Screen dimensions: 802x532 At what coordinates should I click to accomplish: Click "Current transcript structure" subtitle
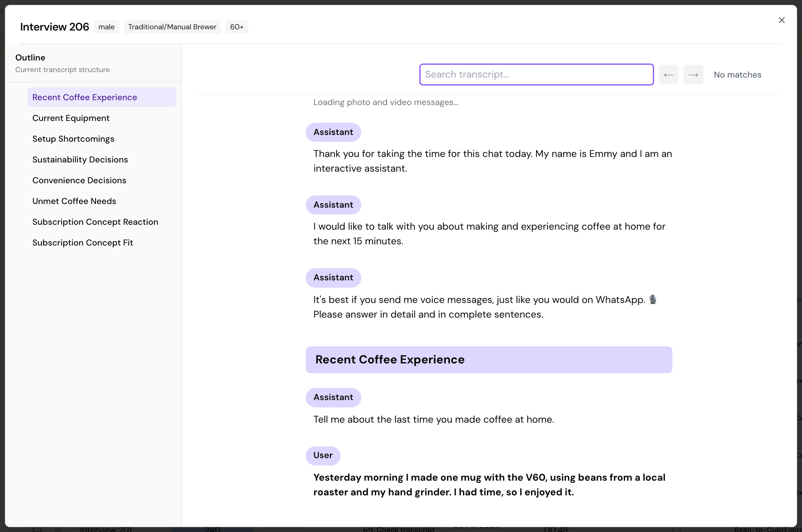[62, 70]
